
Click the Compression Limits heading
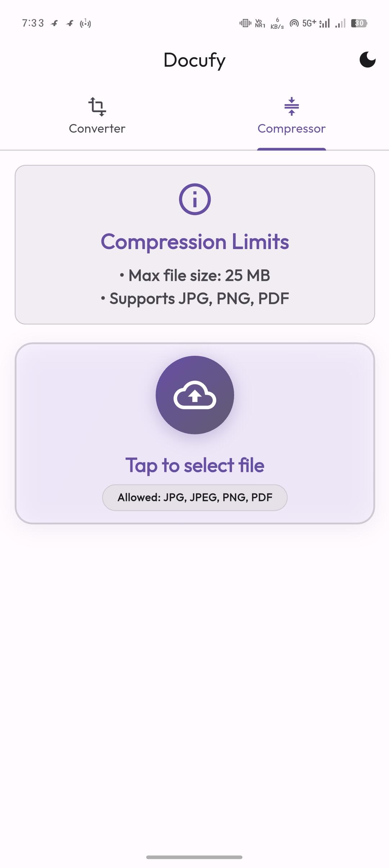pyautogui.click(x=195, y=242)
